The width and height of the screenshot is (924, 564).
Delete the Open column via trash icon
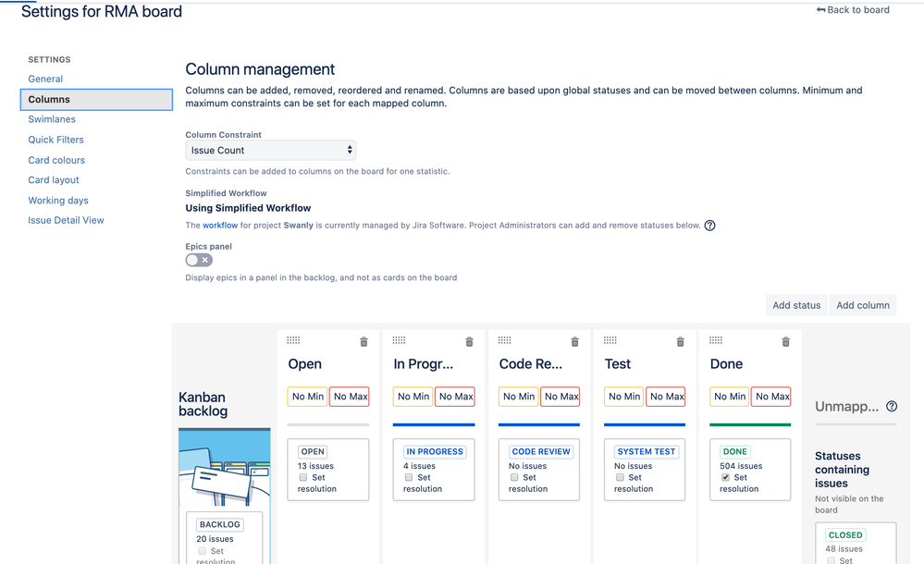pyautogui.click(x=363, y=342)
